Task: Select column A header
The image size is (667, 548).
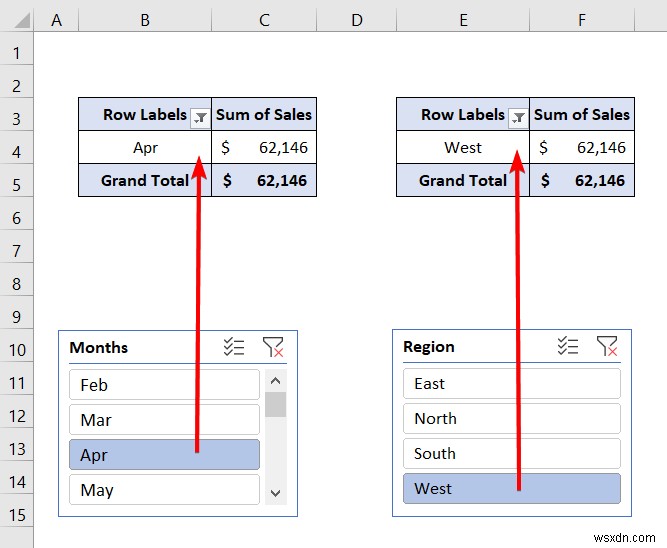Action: pos(56,20)
